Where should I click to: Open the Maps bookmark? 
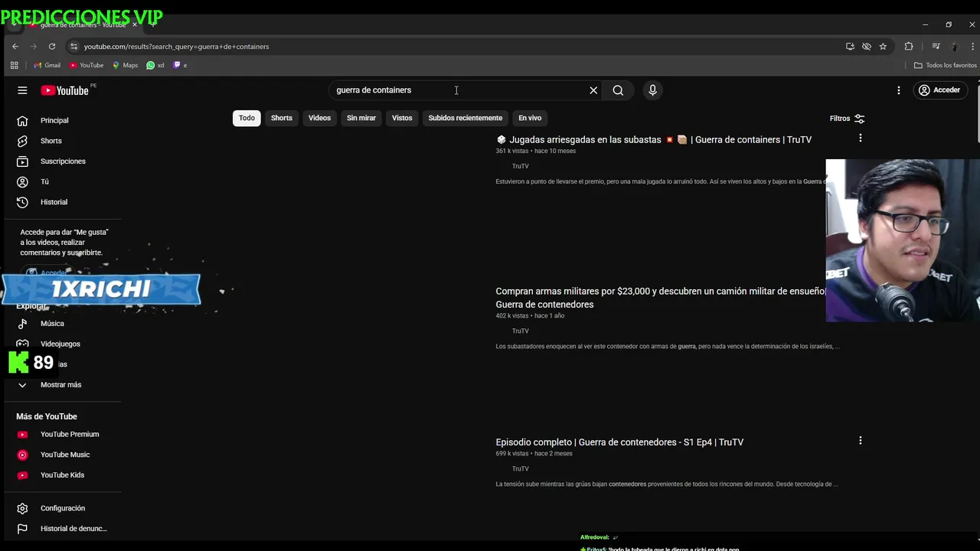click(126, 66)
